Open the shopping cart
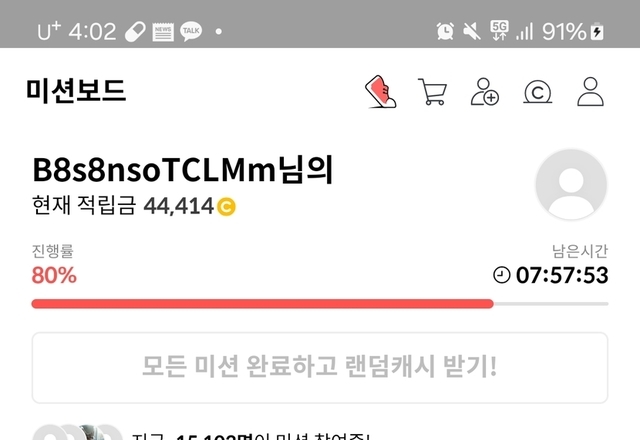 click(433, 91)
